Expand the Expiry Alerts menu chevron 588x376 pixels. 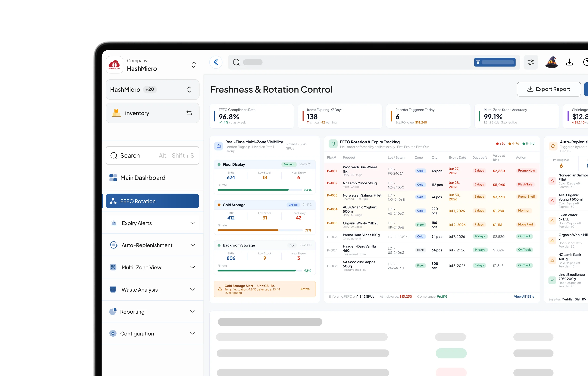193,223
